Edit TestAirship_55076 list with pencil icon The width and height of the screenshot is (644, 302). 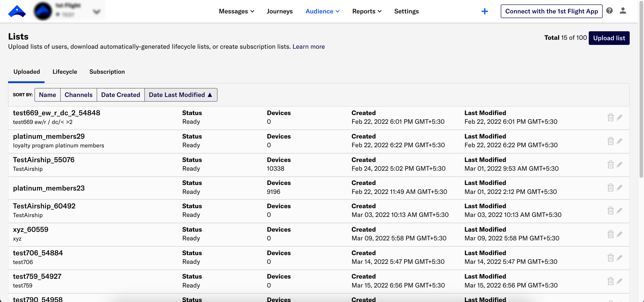pos(619,164)
